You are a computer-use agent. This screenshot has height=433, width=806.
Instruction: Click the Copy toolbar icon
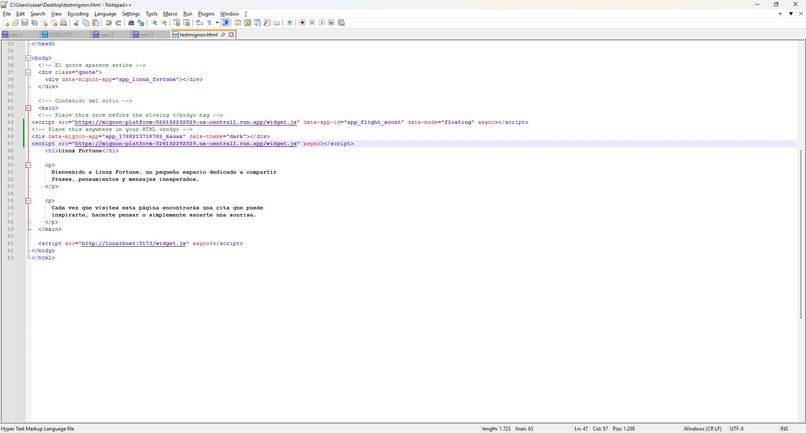(x=86, y=23)
